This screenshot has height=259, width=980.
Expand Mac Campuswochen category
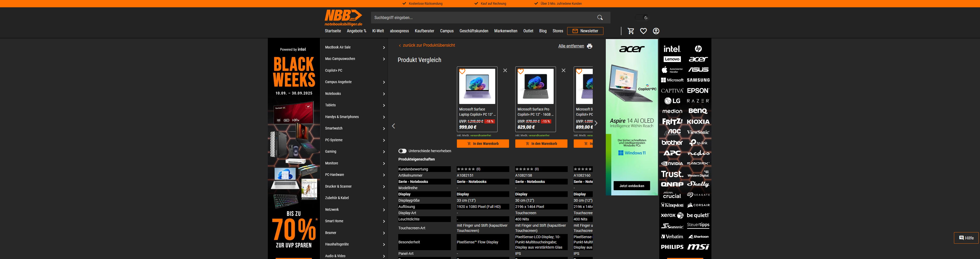(384, 59)
